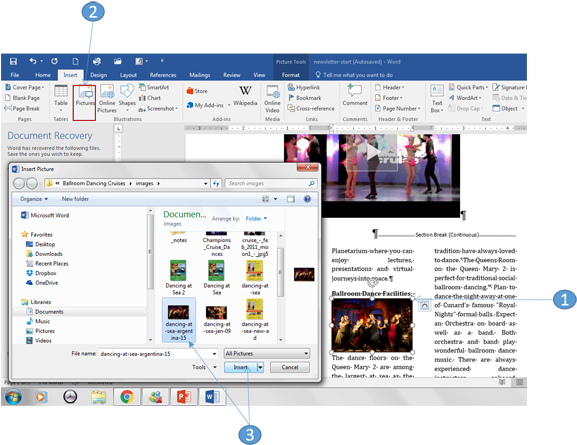The width and height of the screenshot is (577, 445).
Task: Click the New document icon in quick access toolbar
Action: 75,61
